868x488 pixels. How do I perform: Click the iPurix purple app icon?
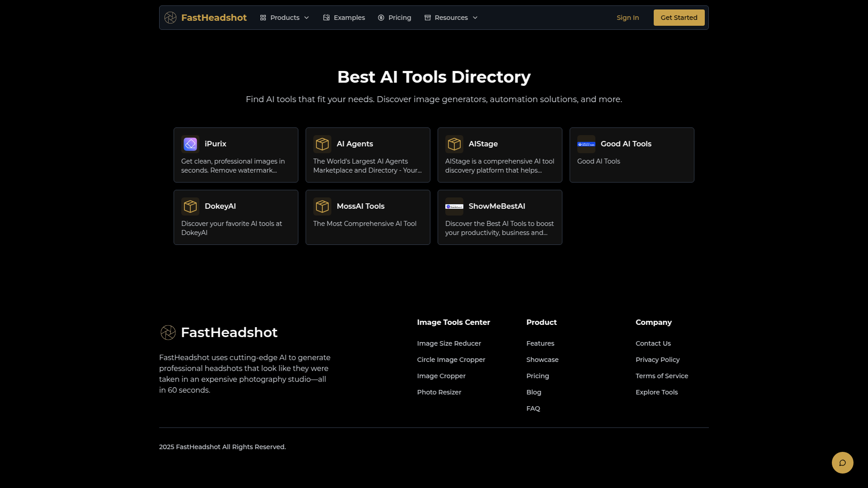coord(190,144)
